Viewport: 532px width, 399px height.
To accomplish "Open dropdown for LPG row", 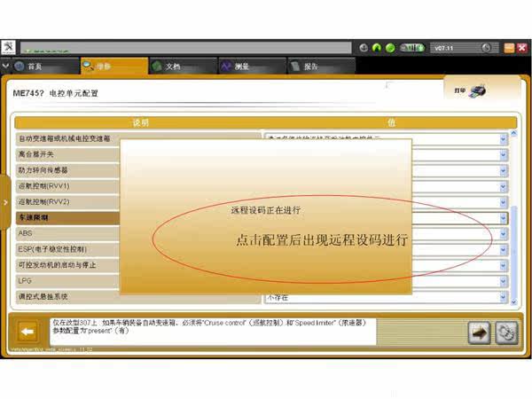I will coord(503,281).
